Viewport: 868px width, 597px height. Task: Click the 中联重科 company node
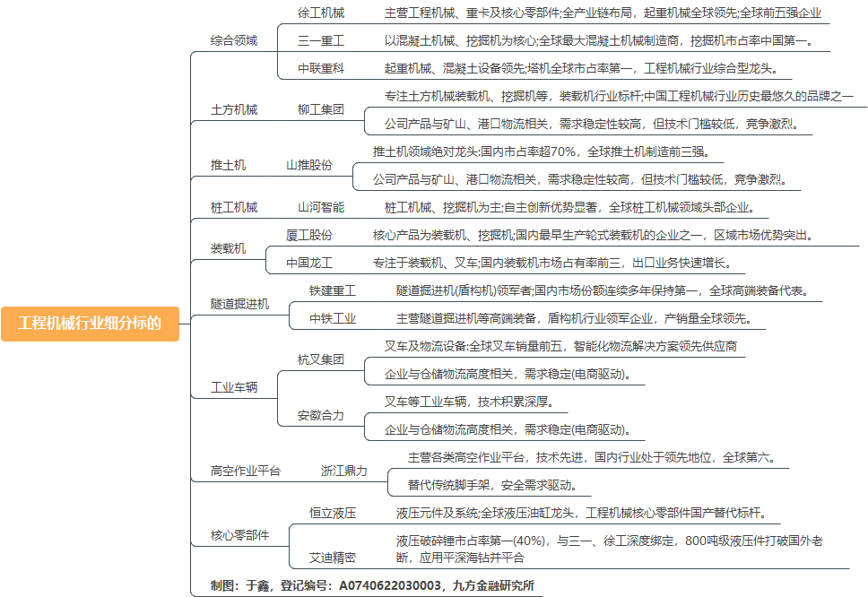321,68
